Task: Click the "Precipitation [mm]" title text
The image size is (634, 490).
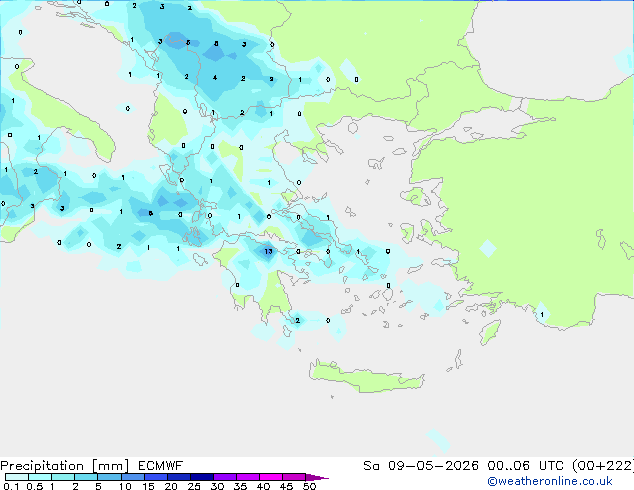Action: [65, 466]
